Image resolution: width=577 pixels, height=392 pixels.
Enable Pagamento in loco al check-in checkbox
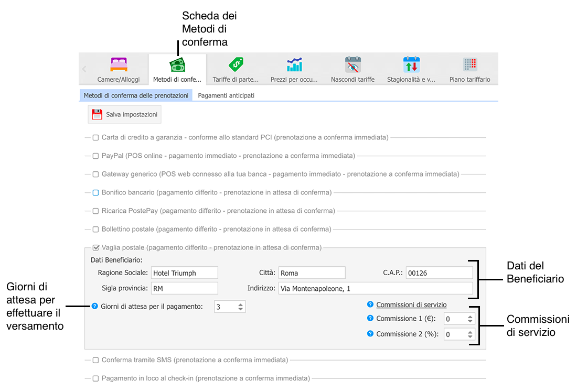coord(95,378)
